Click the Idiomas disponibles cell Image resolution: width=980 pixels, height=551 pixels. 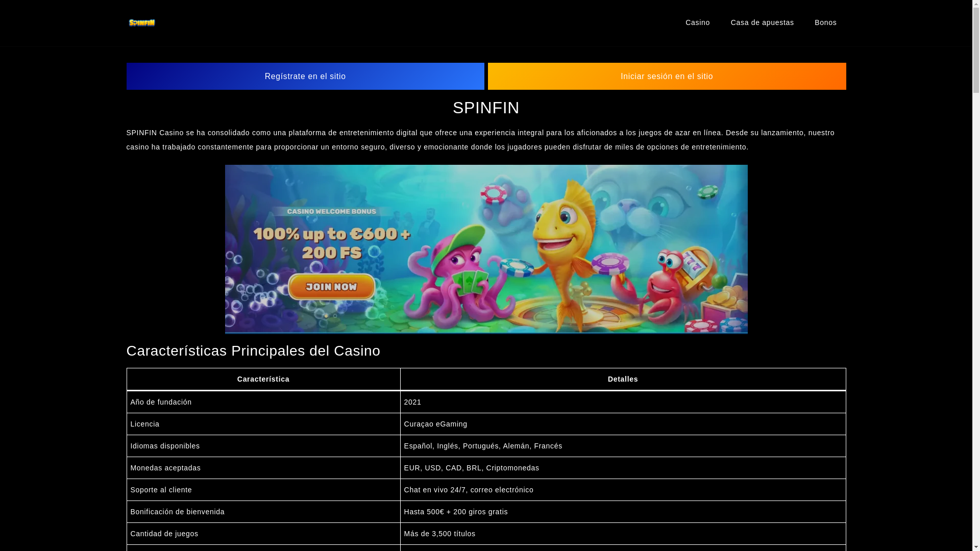tap(263, 446)
